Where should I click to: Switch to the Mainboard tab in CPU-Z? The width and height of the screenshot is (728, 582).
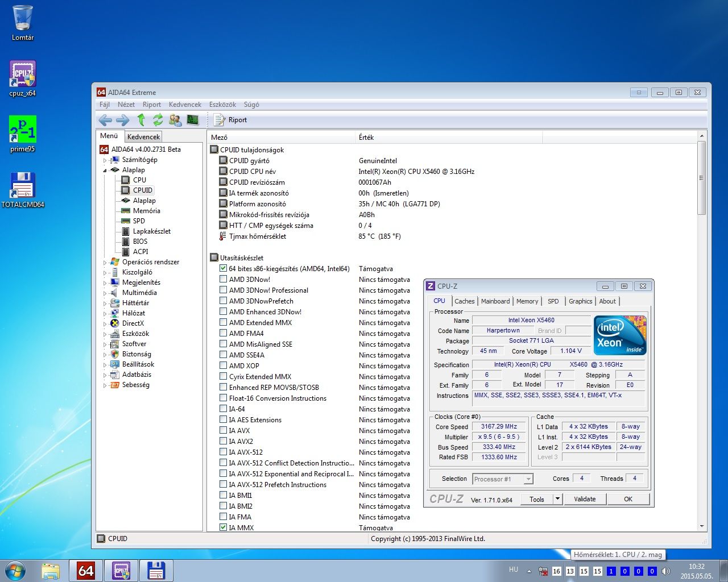tap(495, 301)
